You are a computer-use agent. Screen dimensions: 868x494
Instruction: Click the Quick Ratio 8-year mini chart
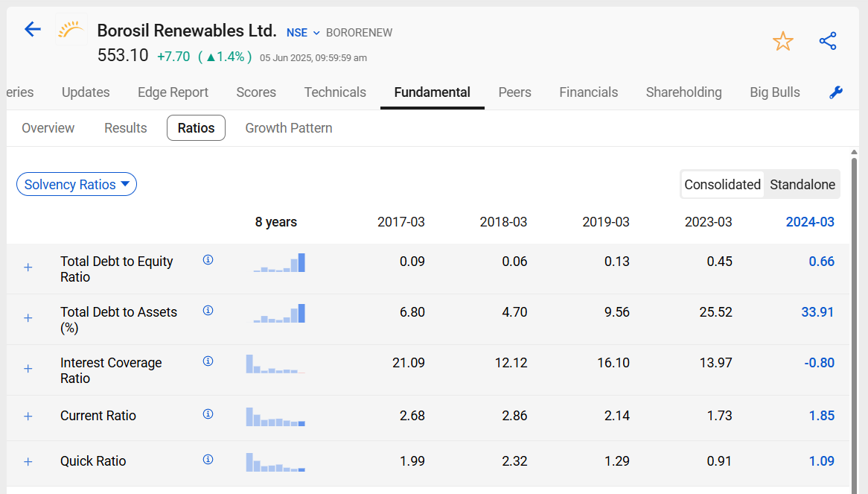click(276, 462)
